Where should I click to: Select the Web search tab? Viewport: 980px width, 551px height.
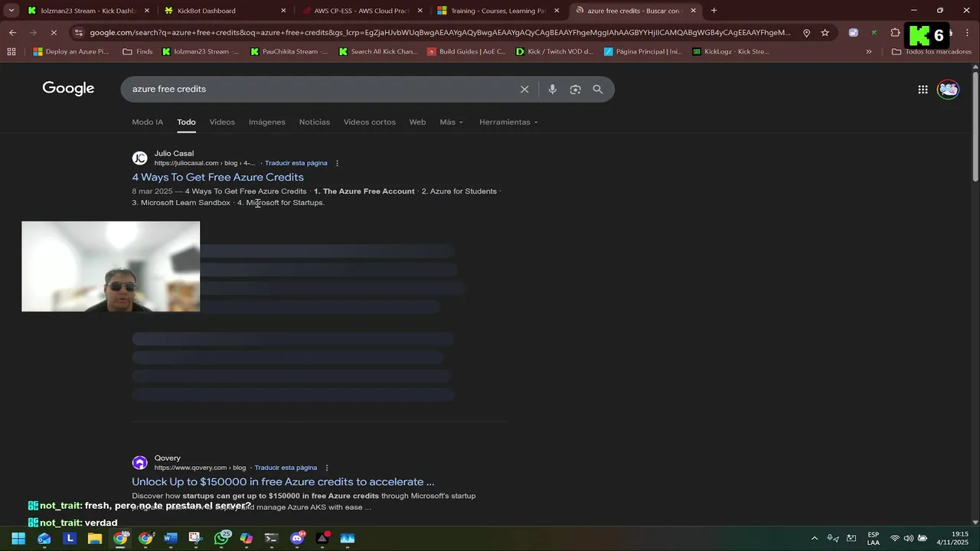coord(417,122)
